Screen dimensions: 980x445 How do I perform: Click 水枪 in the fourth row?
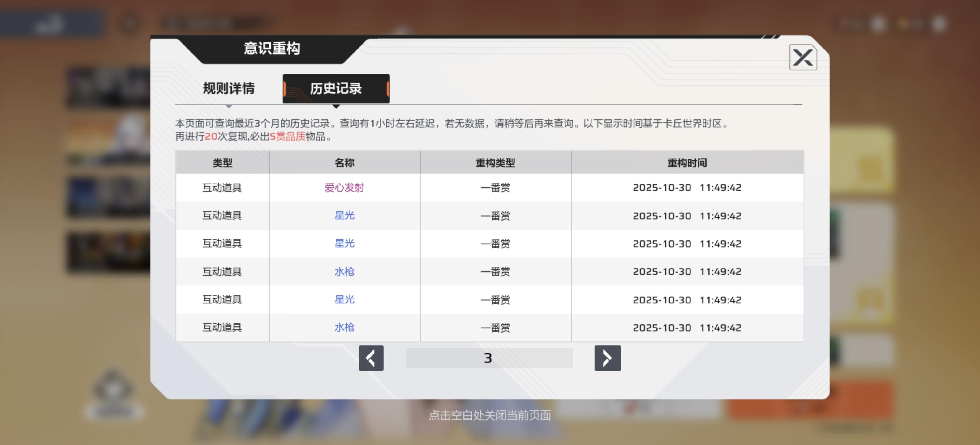(344, 271)
